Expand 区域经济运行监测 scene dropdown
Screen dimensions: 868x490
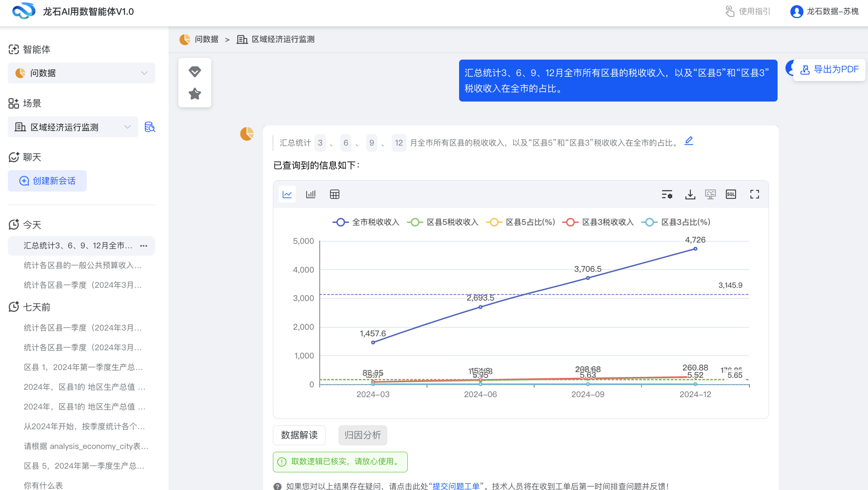73,127
